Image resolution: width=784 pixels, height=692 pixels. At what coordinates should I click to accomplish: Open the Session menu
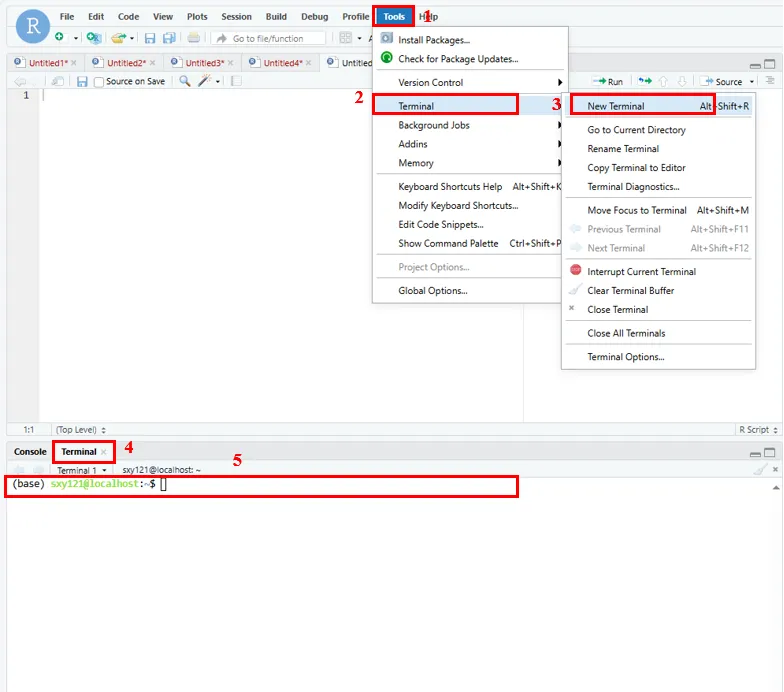(x=236, y=17)
